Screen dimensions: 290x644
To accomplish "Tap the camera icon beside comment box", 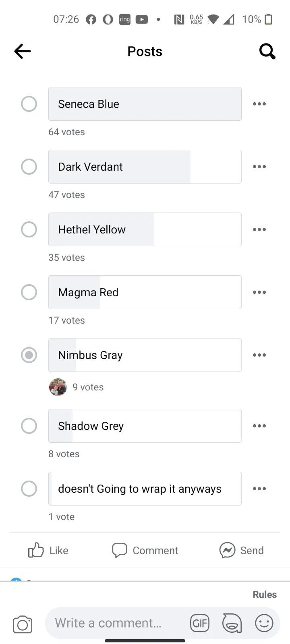I will (23, 624).
